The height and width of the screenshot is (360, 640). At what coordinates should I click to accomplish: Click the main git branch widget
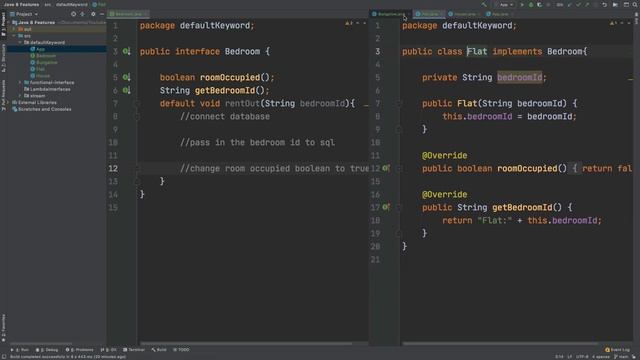click(621, 357)
